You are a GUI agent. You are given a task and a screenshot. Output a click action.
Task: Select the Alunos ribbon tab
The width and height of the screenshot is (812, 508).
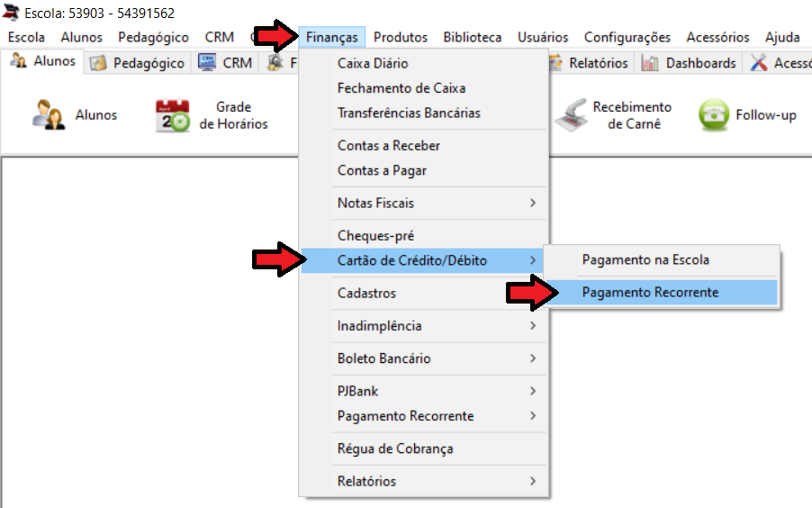42,61
